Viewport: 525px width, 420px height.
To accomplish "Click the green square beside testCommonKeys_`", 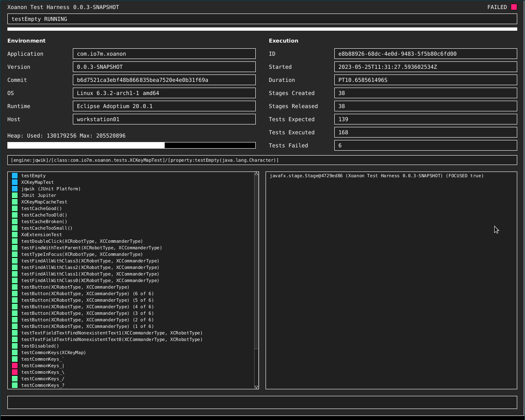I will [x=15, y=359].
